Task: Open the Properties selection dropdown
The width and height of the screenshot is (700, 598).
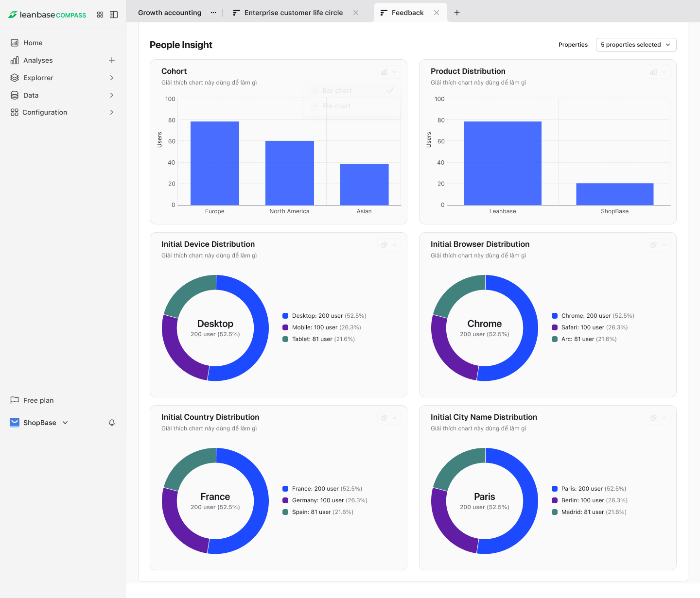Action: click(636, 45)
